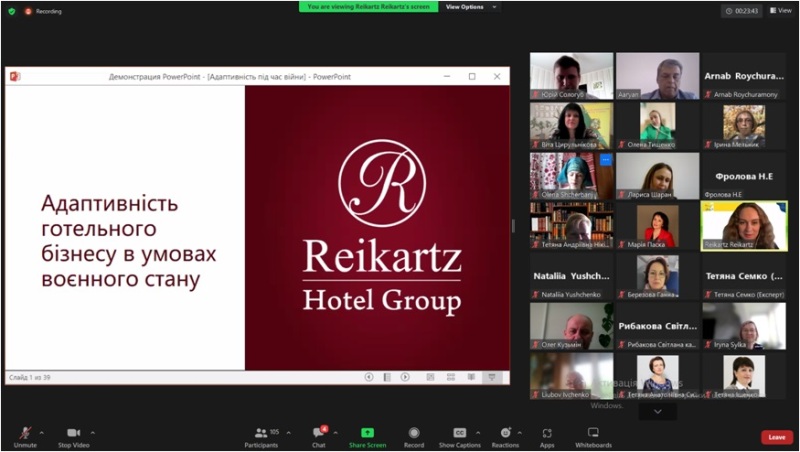The image size is (800, 452).
Task: Open the Chat panel
Action: [x=318, y=434]
